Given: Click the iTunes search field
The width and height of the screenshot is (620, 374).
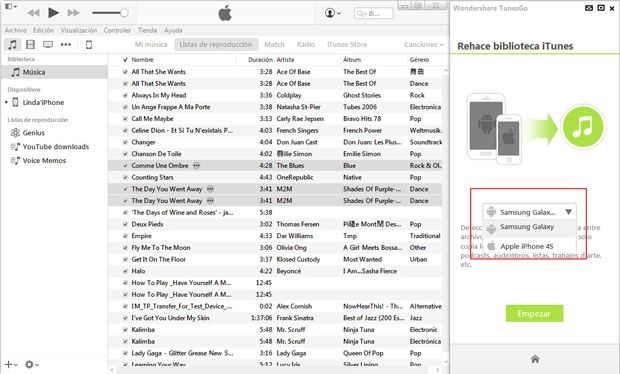Looking at the screenshot, I should tap(374, 13).
